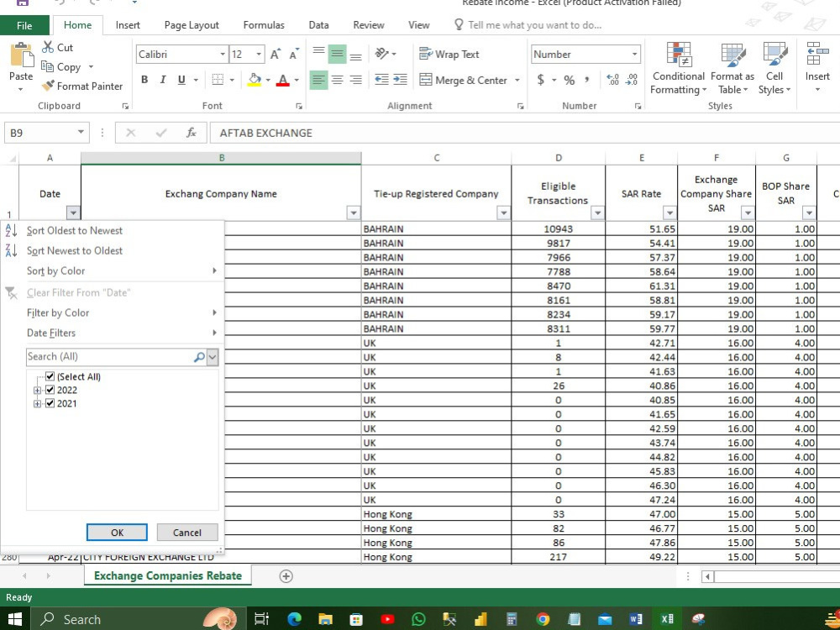Switch to the Formulas tab
This screenshot has width=840, height=630.
(x=264, y=25)
